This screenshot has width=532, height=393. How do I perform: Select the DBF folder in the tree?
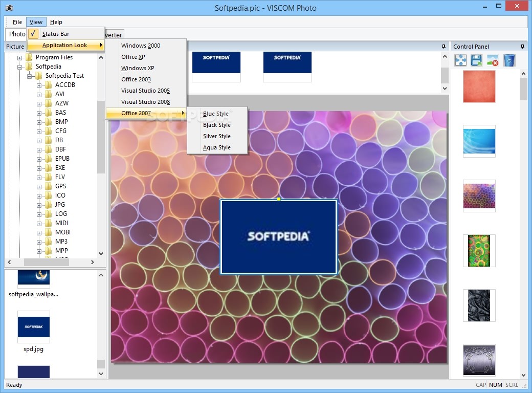click(60, 149)
